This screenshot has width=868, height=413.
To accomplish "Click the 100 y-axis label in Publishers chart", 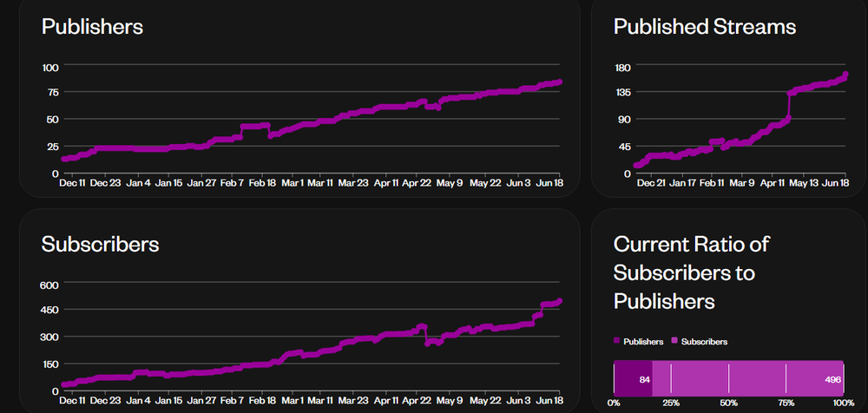I will [50, 68].
